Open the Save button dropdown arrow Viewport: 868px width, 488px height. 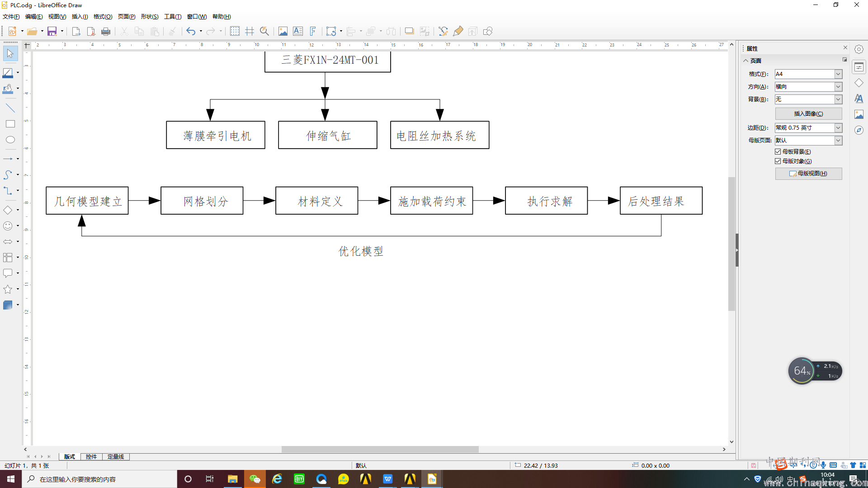tap(62, 31)
